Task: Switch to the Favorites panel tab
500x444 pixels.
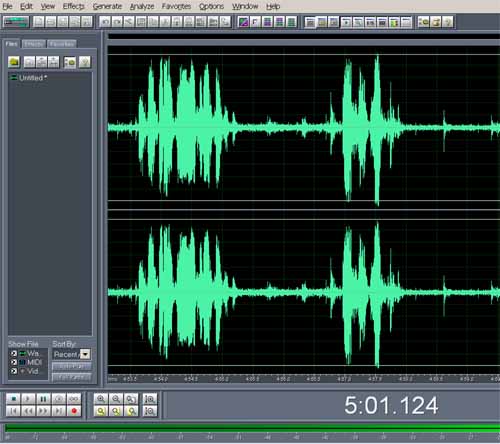Action: 62,44
